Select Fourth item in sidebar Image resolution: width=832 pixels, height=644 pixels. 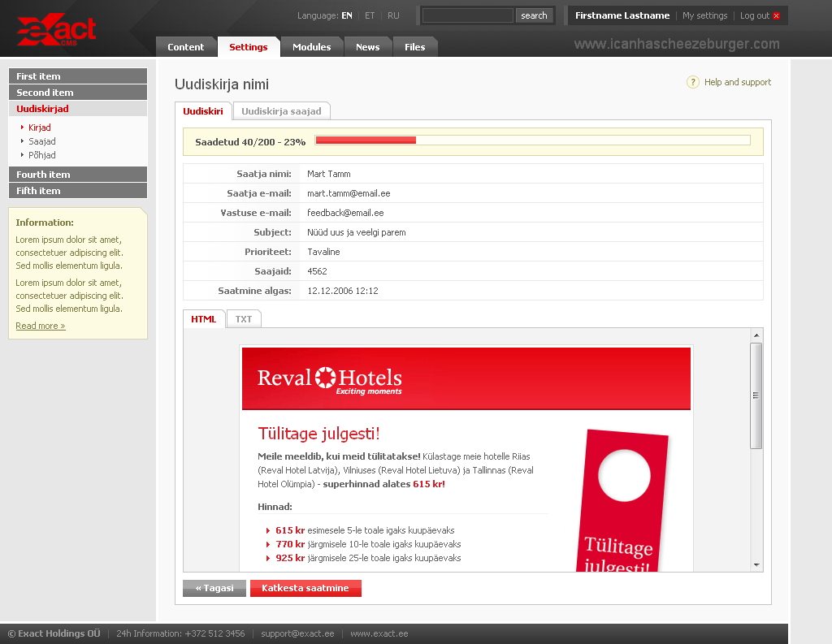(x=78, y=175)
